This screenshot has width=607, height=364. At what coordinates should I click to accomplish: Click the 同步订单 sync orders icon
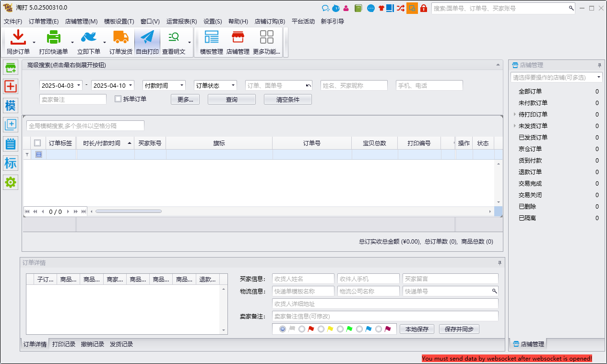[18, 38]
